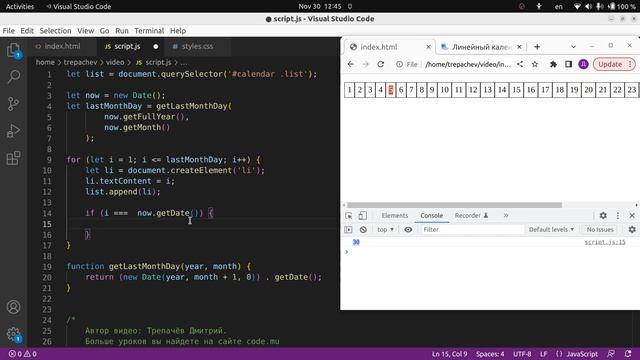Image resolution: width=640 pixels, height=360 pixels.
Task: Change encoding via UTF-8 status item
Action: coord(522,354)
